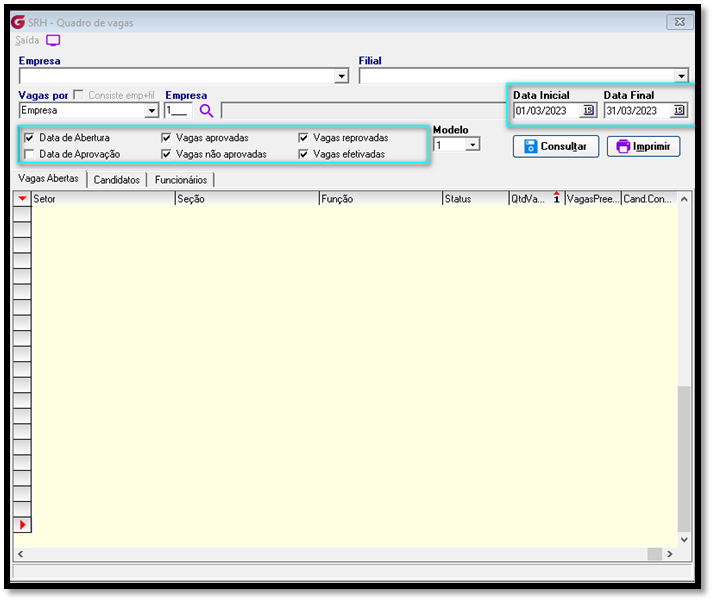
Task: Click the magnifier search icon next to Empresa code
Action: (206, 111)
